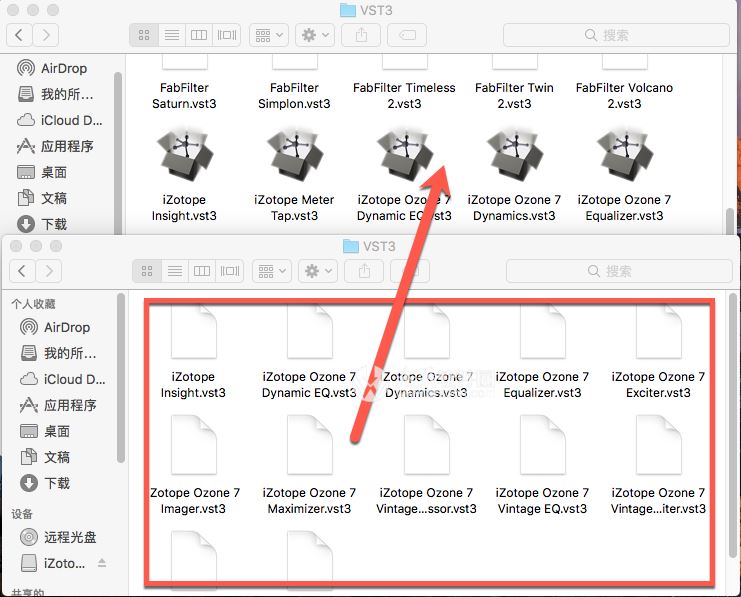
Task: Select iZotope Ozone 7 Vintage...ssor.vst3 file
Action: (426, 466)
